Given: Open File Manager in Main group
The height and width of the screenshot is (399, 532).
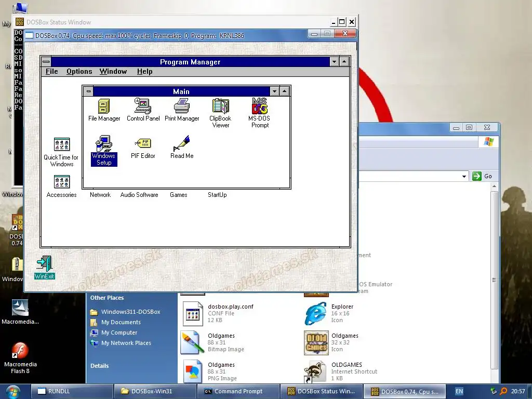Looking at the screenshot, I should click(x=104, y=110).
